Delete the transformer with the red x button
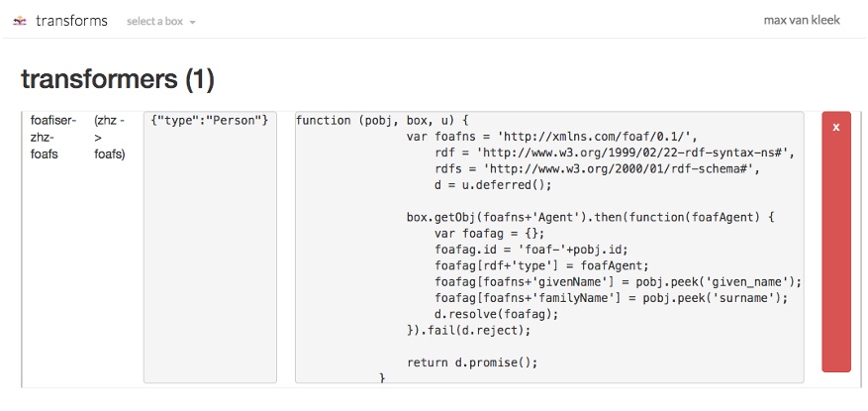 click(835, 242)
